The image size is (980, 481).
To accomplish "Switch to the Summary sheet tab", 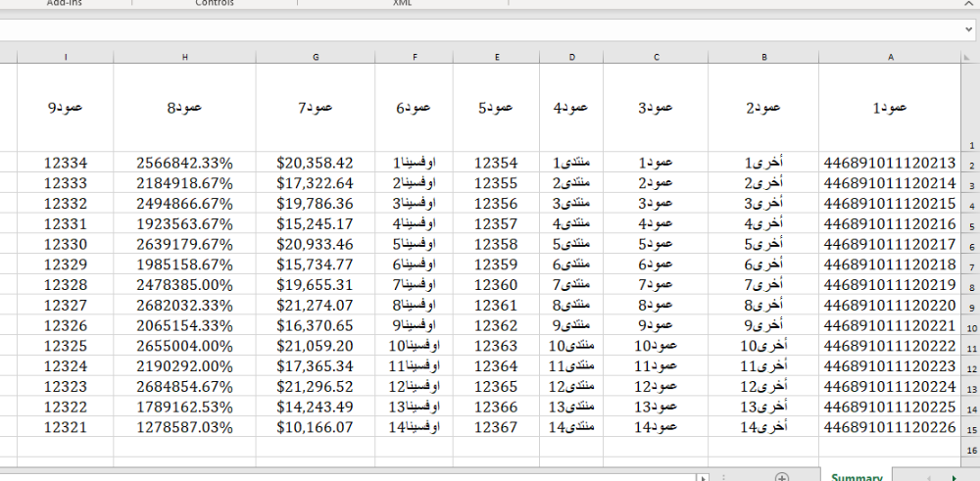I will [857, 477].
